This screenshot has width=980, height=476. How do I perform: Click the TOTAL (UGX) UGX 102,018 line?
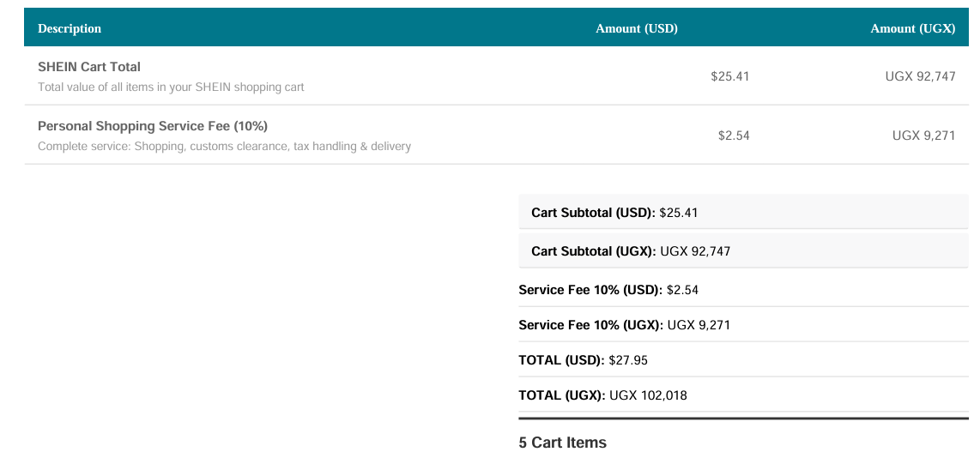[x=743, y=395]
